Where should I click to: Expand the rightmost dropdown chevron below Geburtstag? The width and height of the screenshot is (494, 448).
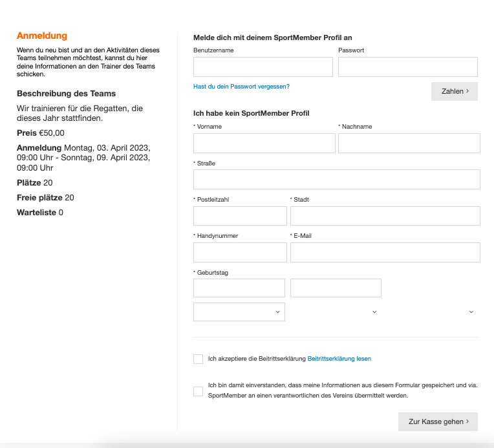pyautogui.click(x=471, y=312)
